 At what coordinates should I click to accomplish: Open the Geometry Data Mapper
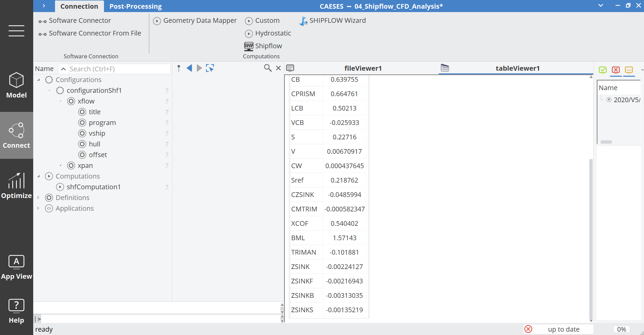195,21
